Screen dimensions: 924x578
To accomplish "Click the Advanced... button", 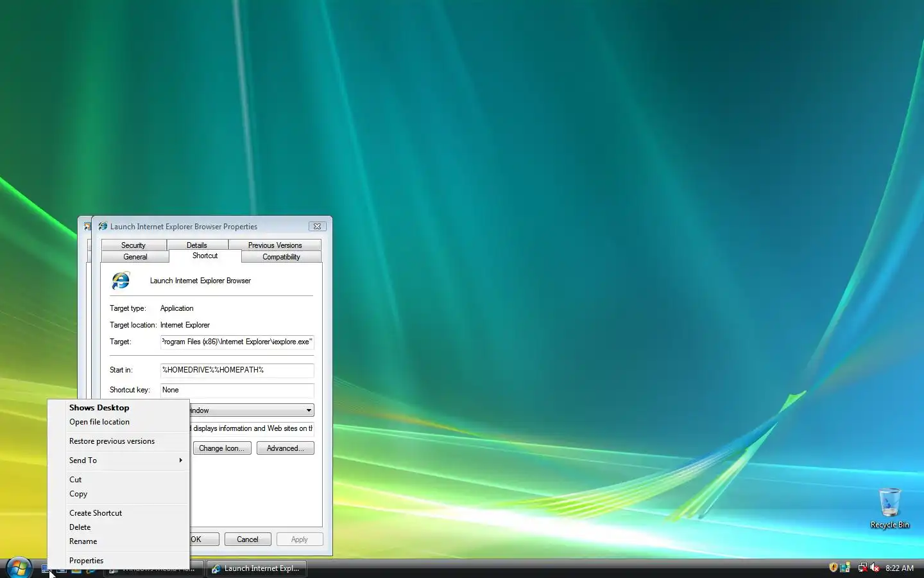I will 286,448.
